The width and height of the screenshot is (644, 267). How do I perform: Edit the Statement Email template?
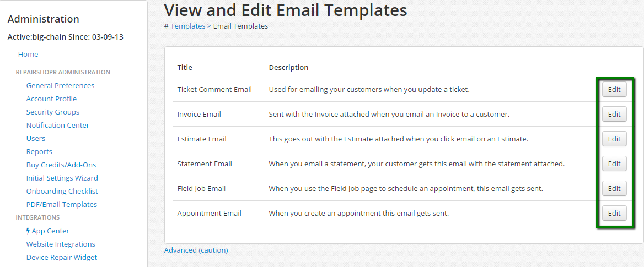pyautogui.click(x=614, y=164)
